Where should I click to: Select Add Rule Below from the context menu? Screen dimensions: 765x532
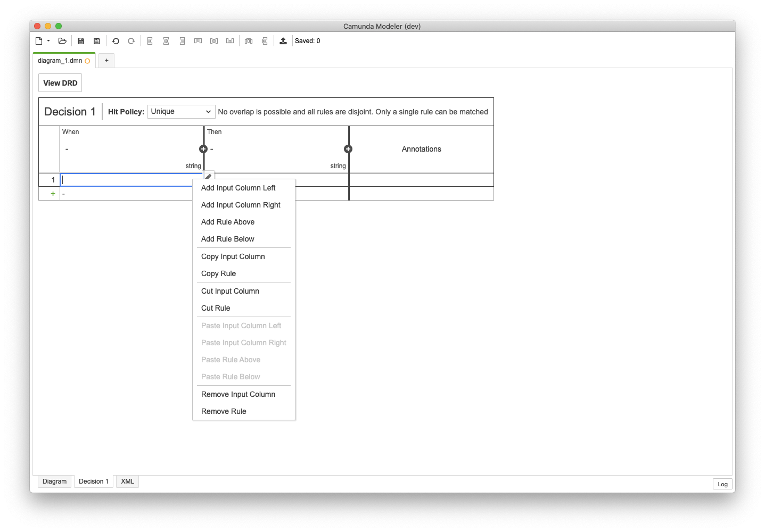pos(227,239)
